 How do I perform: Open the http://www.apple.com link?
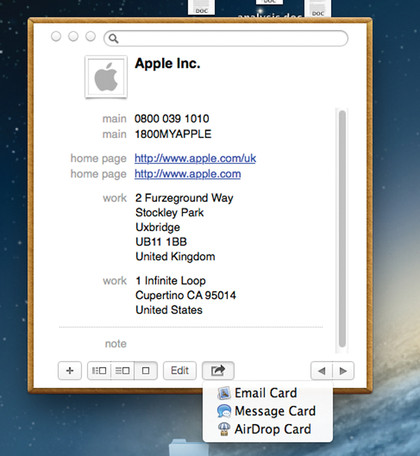pos(188,174)
